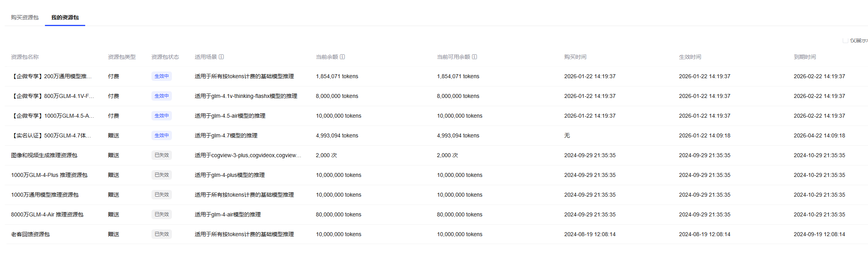The image size is (868, 263).
Task: Click the 购买时间 column header
Action: [575, 57]
